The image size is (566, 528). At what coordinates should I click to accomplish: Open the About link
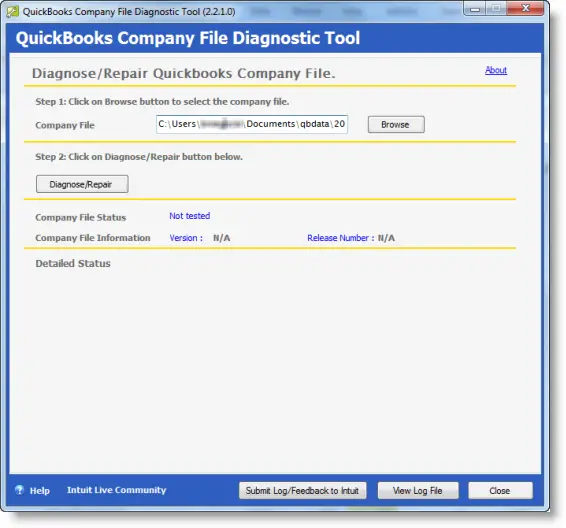coord(496,70)
